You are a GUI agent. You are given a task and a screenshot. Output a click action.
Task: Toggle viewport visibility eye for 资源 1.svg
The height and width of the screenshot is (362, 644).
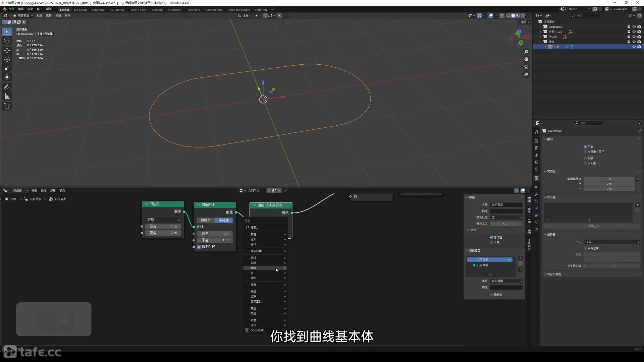point(634,32)
